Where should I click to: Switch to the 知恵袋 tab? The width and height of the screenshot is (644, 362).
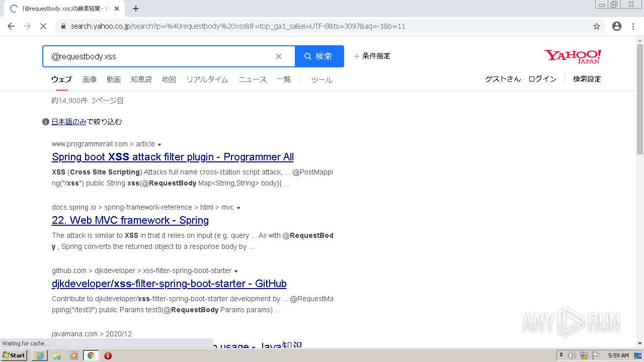coord(141,79)
